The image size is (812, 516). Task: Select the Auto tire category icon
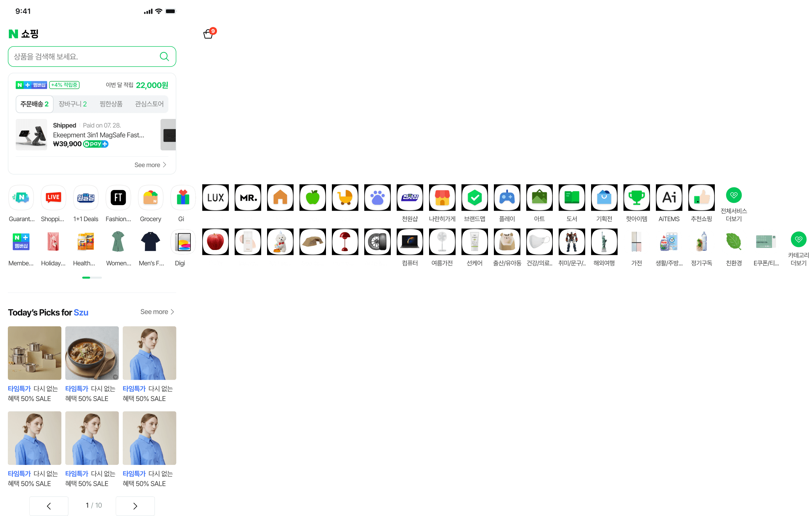377,242
